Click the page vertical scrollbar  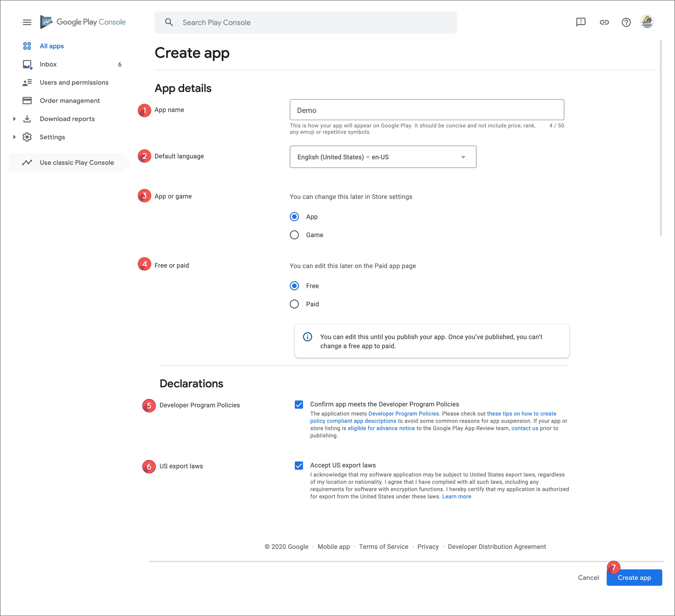click(660, 138)
